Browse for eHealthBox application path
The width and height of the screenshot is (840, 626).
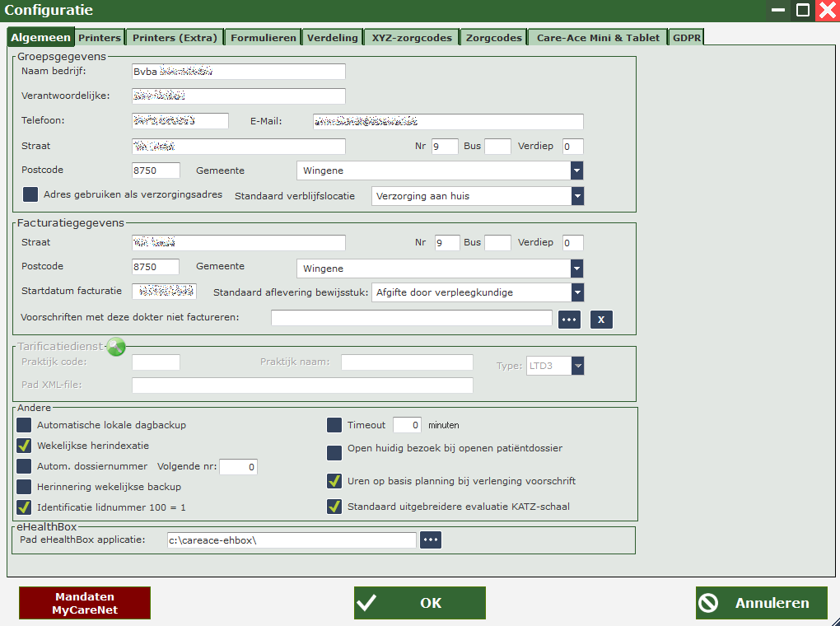[432, 540]
